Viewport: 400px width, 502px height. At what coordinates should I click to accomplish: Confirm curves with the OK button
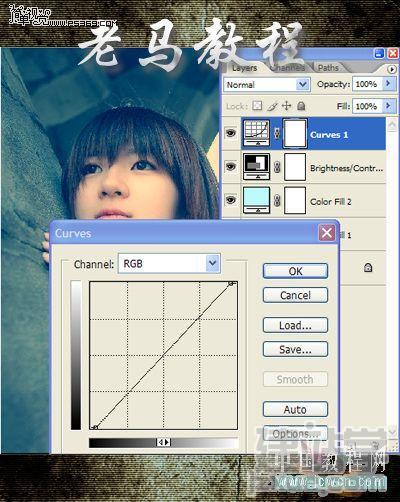click(295, 271)
